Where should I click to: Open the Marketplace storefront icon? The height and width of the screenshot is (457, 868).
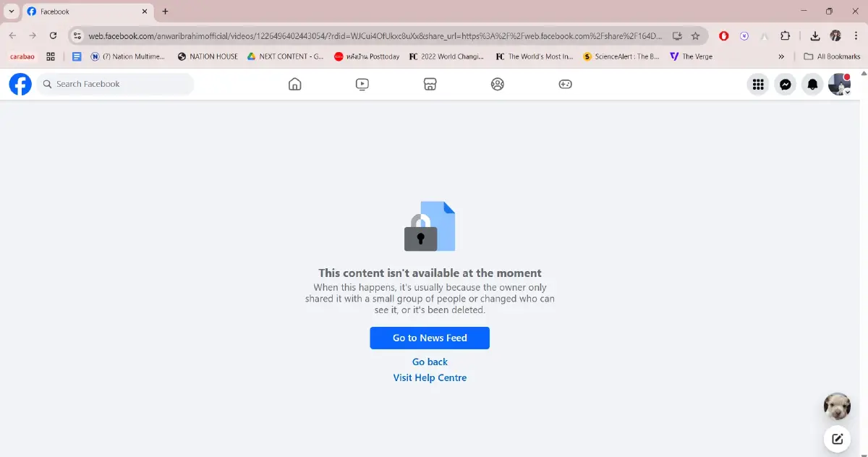coord(430,84)
